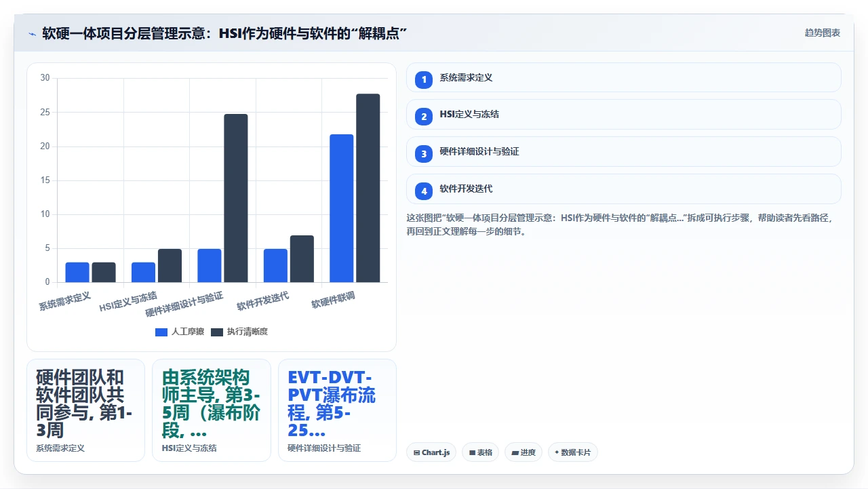This screenshot has height=489, width=868.
Task: Click the 表格 tag
Action: pyautogui.click(x=480, y=452)
